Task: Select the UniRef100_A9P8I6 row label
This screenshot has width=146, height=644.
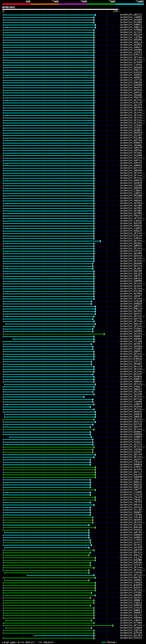Action: coord(131,93)
